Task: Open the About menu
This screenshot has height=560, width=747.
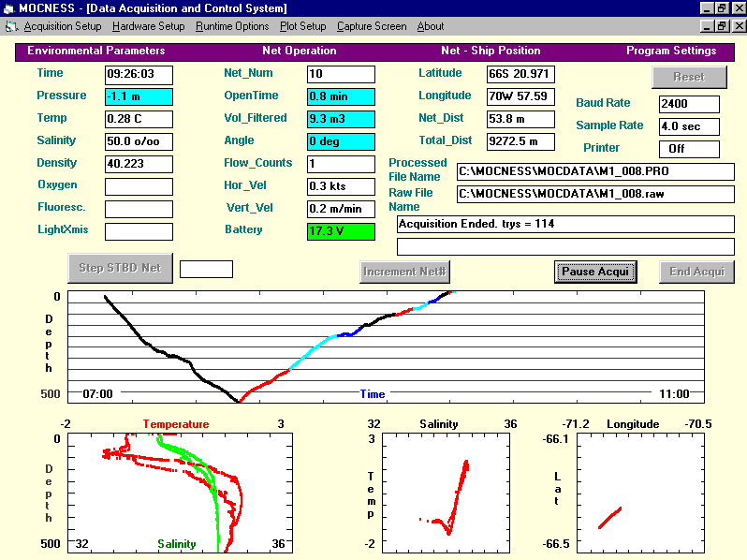Action: tap(431, 26)
